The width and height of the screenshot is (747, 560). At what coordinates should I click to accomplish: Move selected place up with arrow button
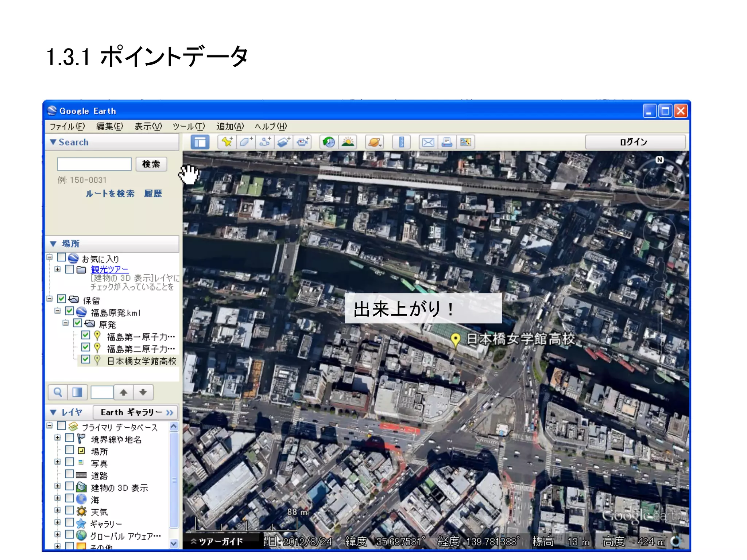(x=124, y=392)
